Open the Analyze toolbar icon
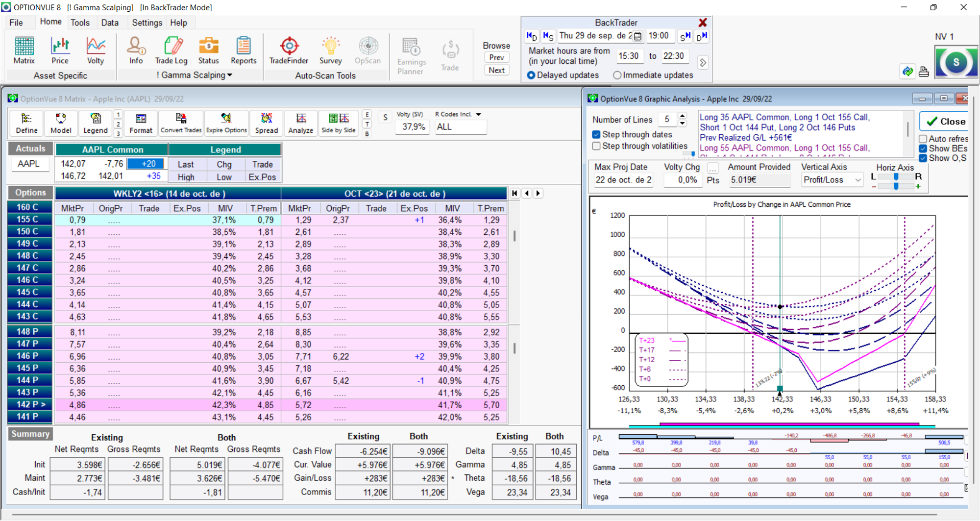 (301, 123)
